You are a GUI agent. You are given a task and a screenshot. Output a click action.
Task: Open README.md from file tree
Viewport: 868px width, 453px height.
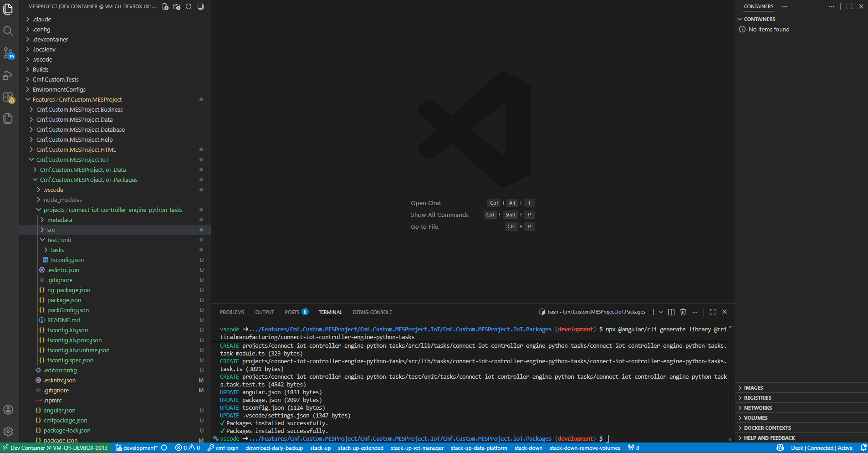(63, 320)
